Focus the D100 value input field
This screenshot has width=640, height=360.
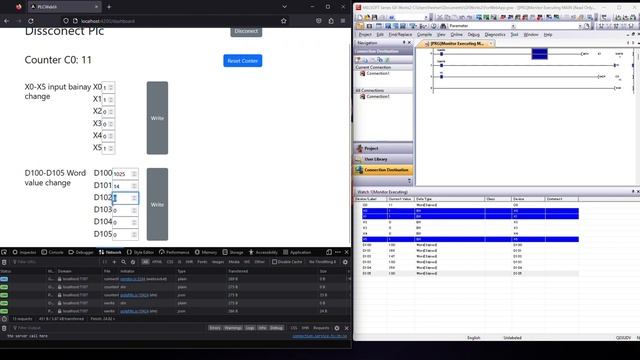click(125, 174)
